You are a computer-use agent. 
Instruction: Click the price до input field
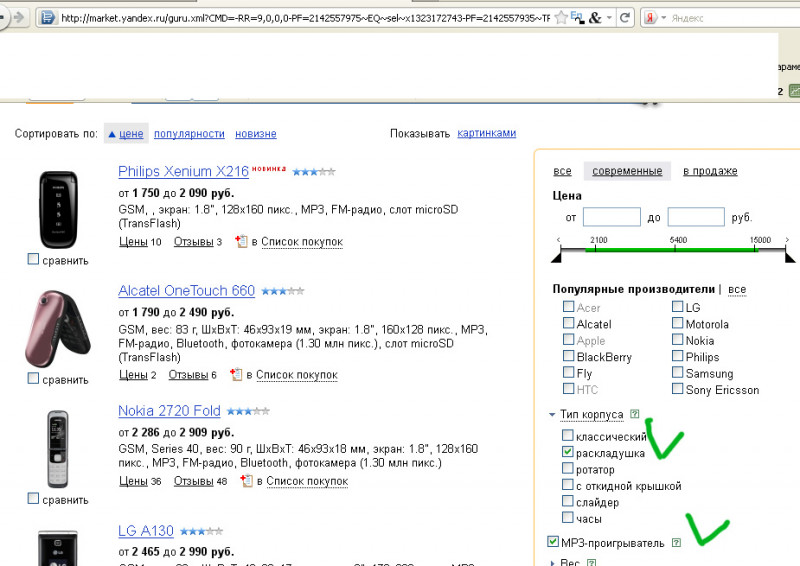click(696, 217)
